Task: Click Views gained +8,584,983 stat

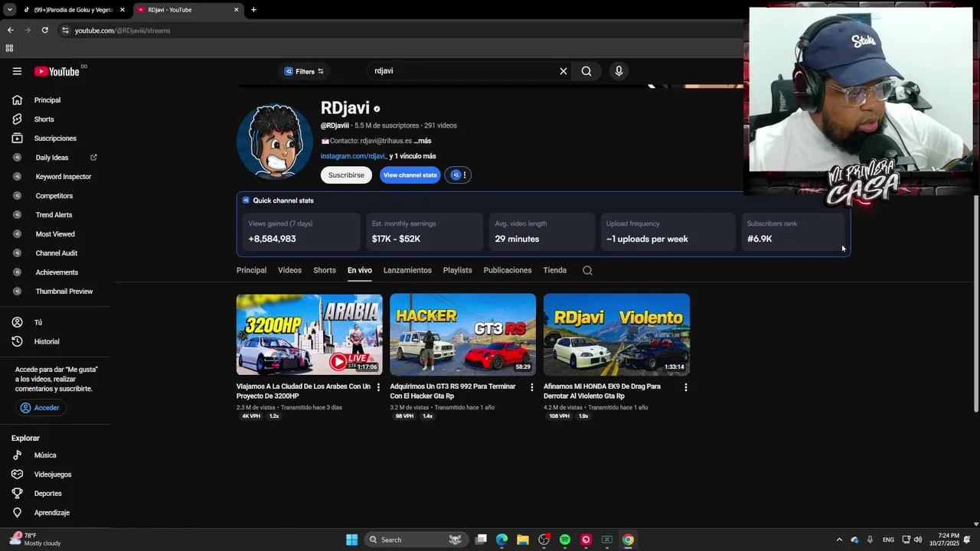Action: (302, 231)
